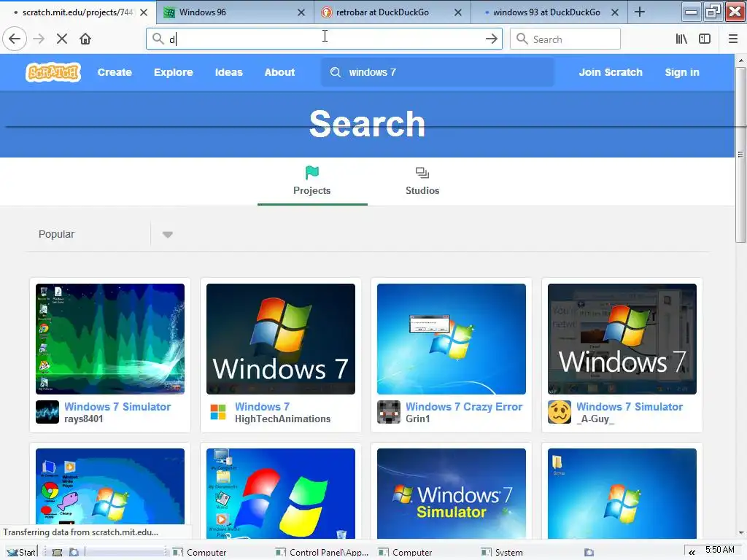Image resolution: width=747 pixels, height=560 pixels.
Task: Close the windows 93 at DuckDuckGo tab
Action: coord(615,12)
